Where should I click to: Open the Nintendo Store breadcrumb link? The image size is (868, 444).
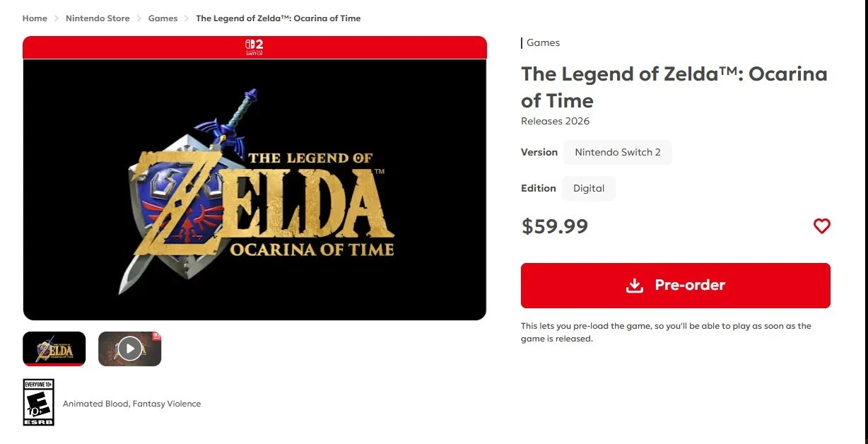98,18
